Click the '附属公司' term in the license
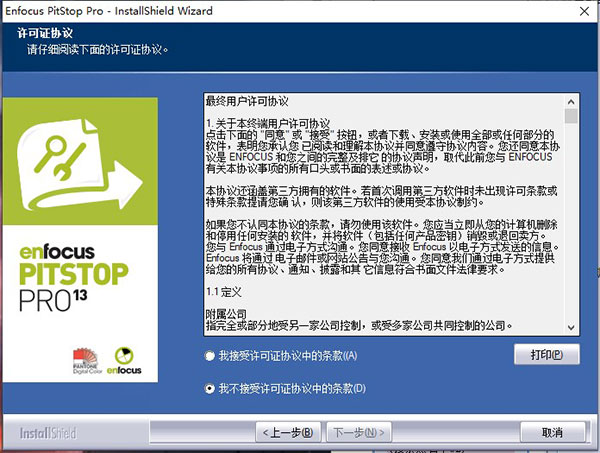600x453 pixels. click(226, 314)
